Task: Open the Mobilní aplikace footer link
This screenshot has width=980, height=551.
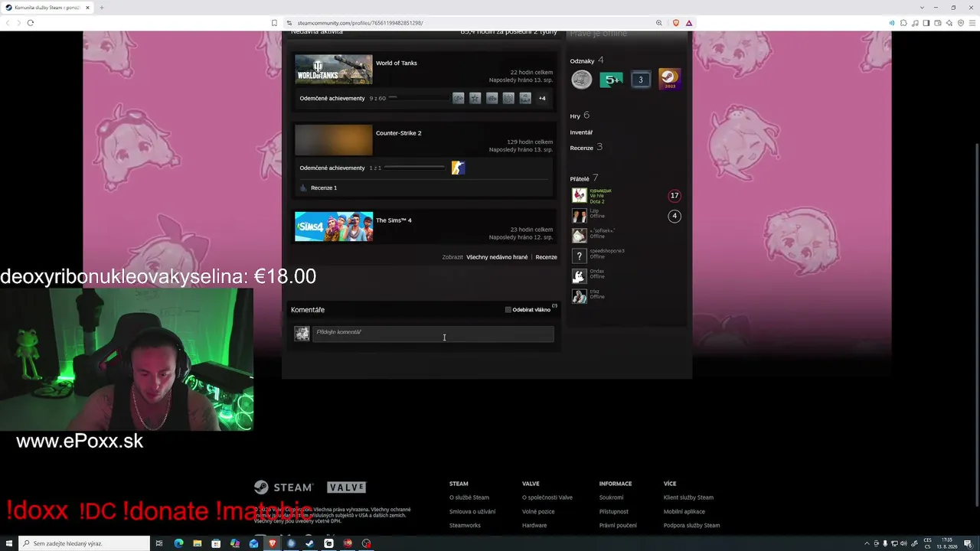Action: [684, 511]
